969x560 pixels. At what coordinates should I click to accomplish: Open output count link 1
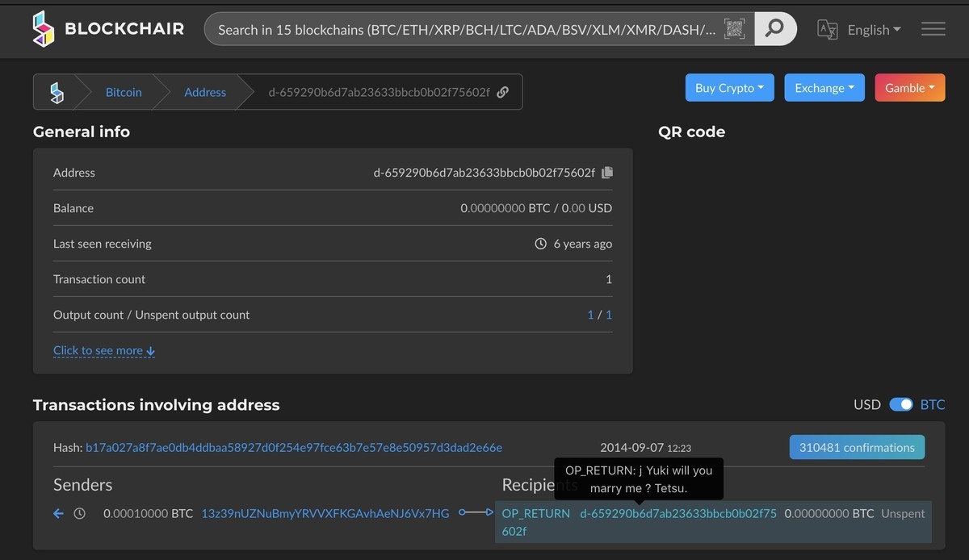(590, 315)
